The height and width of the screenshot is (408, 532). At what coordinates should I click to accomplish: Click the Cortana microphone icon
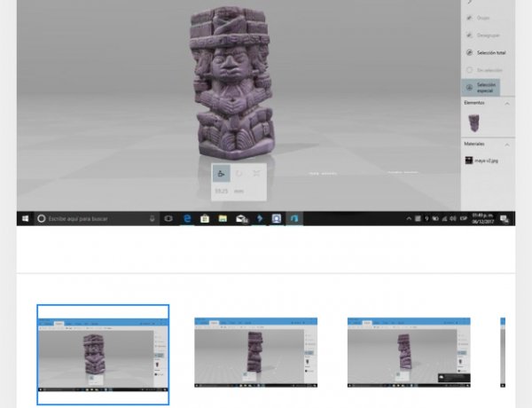[x=153, y=218]
